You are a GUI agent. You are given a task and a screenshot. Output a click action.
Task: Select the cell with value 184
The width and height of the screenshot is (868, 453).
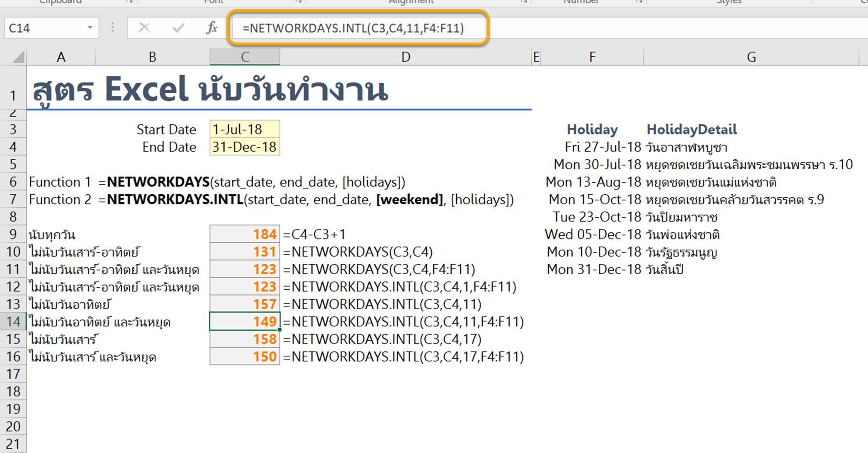pos(245,234)
